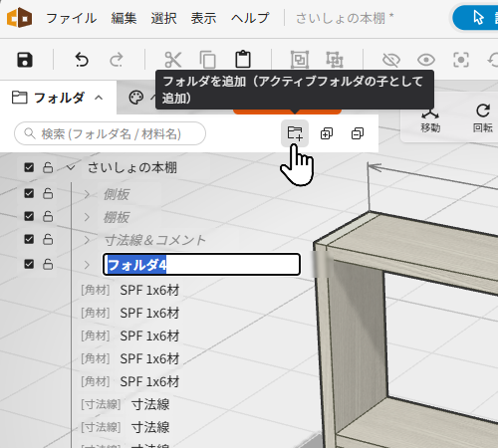This screenshot has height=448, width=498.
Task: Click inside the フォルダ4 rename text box
Action: coord(201,265)
